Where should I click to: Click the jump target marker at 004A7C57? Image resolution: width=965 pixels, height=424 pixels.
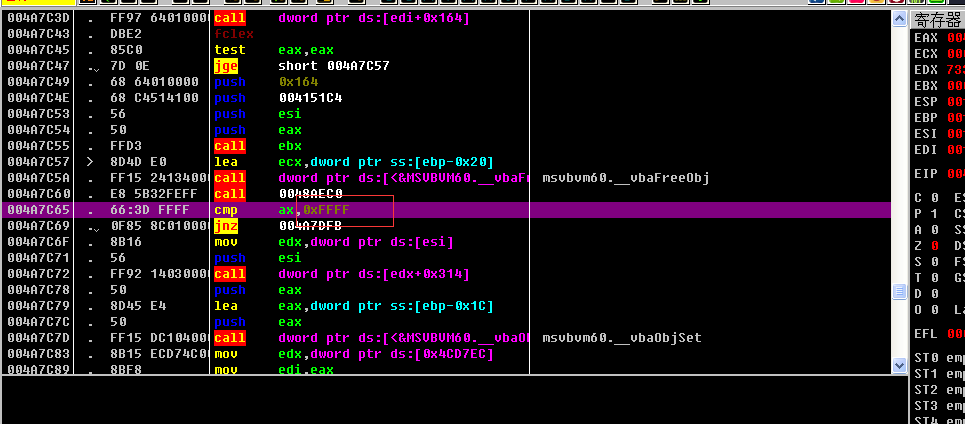90,162
